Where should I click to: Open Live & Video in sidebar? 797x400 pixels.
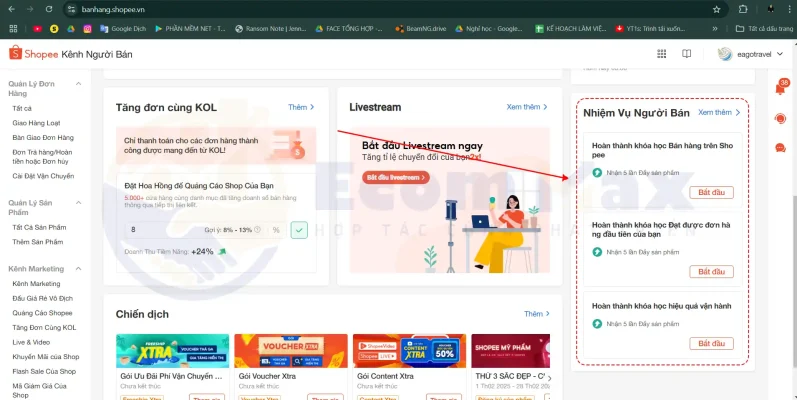(x=31, y=343)
